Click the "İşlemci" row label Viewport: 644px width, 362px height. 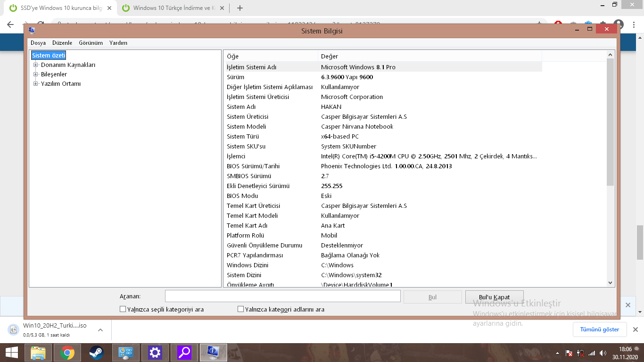pos(236,156)
